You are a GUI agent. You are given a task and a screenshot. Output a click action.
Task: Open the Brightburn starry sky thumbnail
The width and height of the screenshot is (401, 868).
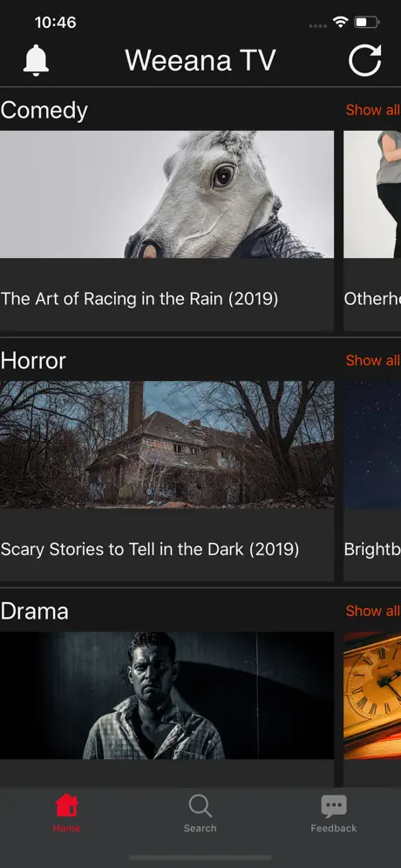pos(372,444)
